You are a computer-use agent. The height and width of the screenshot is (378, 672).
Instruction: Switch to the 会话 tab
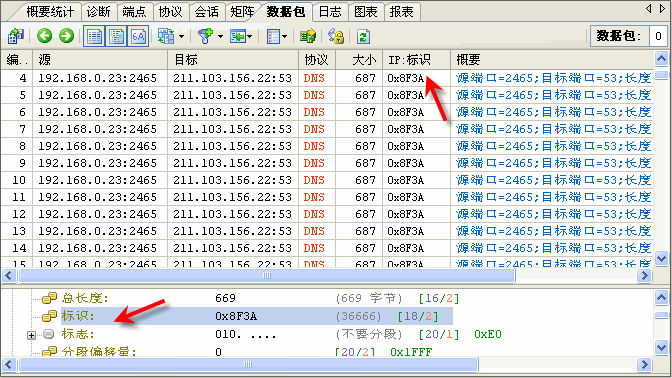[x=206, y=12]
